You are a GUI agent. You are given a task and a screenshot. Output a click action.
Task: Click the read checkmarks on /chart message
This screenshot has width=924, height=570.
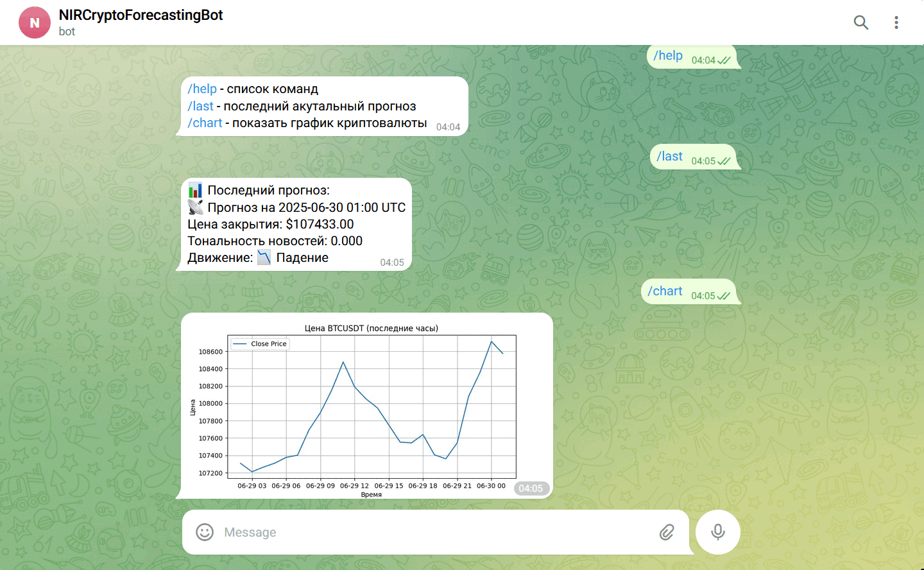tap(723, 296)
